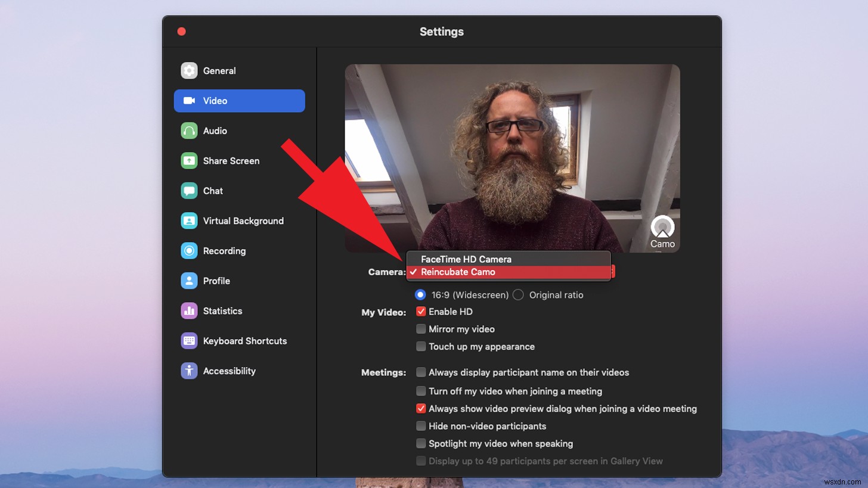Switch to the Profile section
The image size is (868, 488).
[189, 281]
